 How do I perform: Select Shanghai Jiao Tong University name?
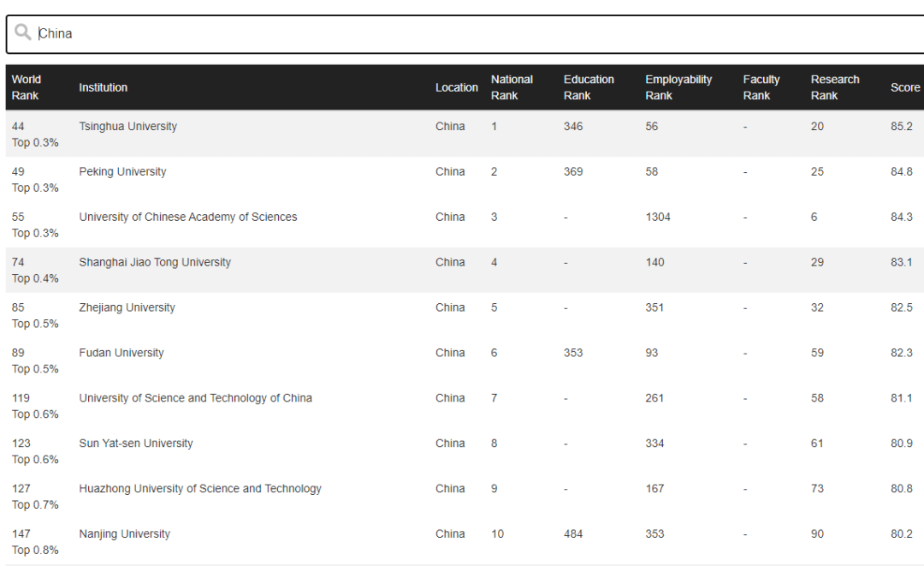click(155, 262)
